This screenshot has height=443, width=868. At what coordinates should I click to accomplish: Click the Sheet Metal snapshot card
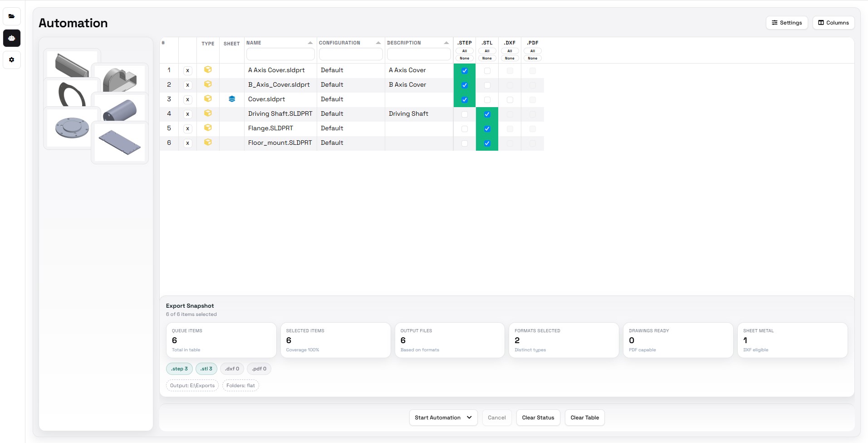tap(792, 340)
